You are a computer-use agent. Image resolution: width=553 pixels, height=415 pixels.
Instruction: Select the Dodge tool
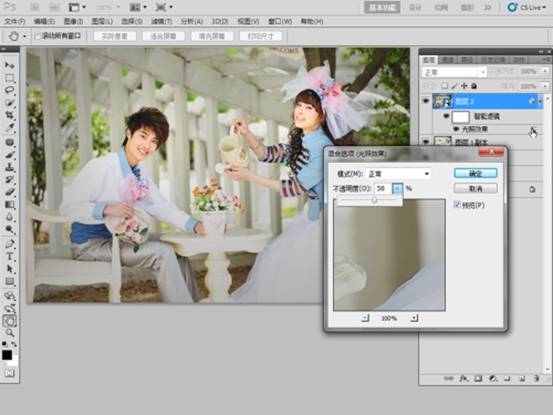(x=10, y=230)
